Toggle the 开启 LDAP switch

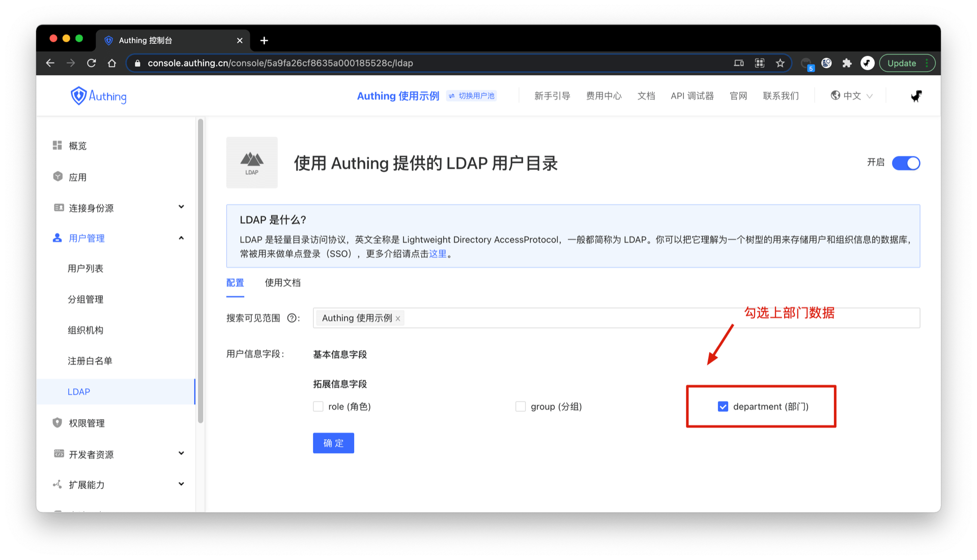tap(906, 163)
